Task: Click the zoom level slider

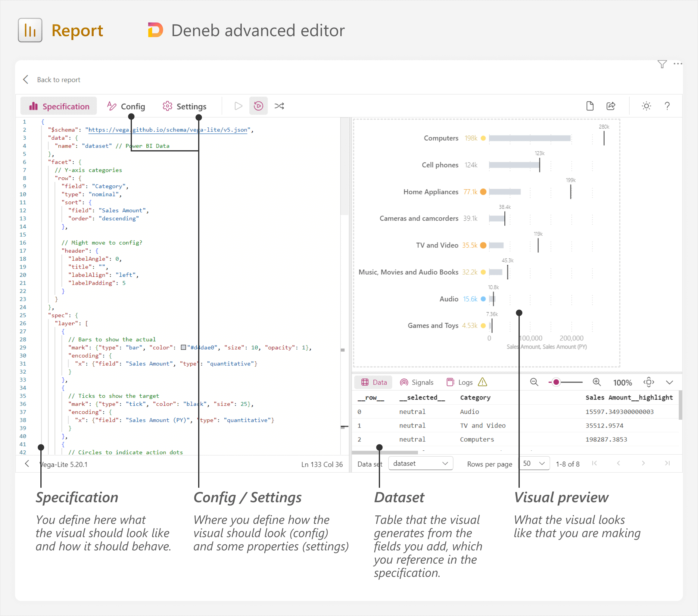Action: tap(566, 382)
